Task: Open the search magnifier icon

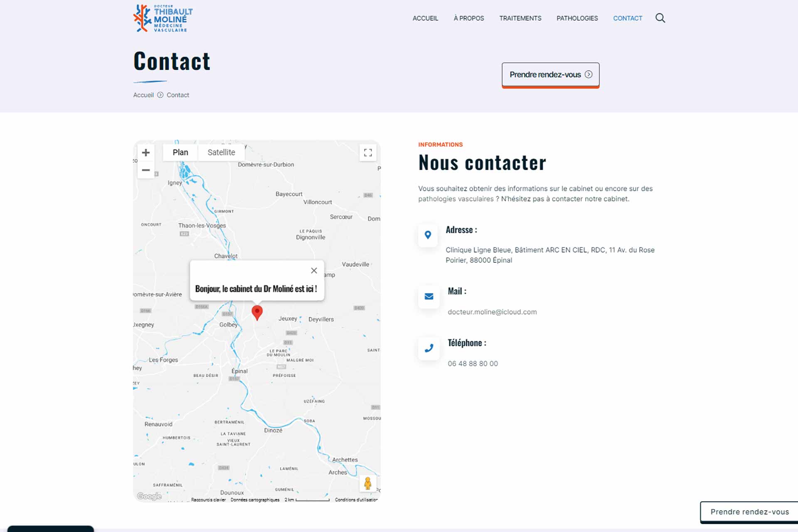Action: point(660,18)
